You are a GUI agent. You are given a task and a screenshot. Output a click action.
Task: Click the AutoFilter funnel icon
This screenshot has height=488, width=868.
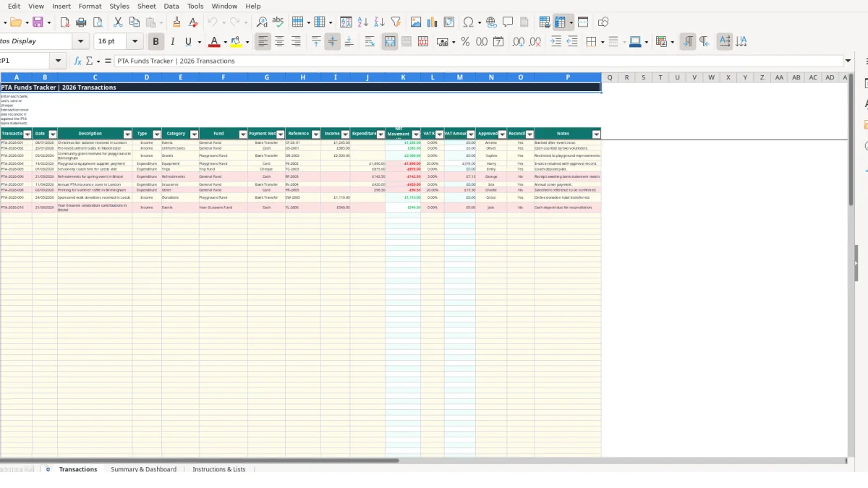(x=396, y=22)
